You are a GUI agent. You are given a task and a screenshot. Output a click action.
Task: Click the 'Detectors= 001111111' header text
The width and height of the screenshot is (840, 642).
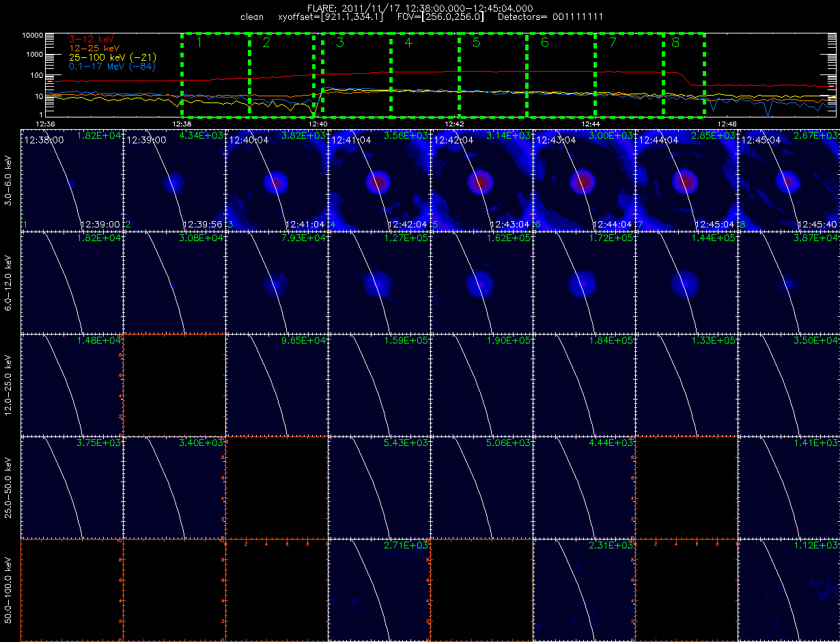coord(550,16)
